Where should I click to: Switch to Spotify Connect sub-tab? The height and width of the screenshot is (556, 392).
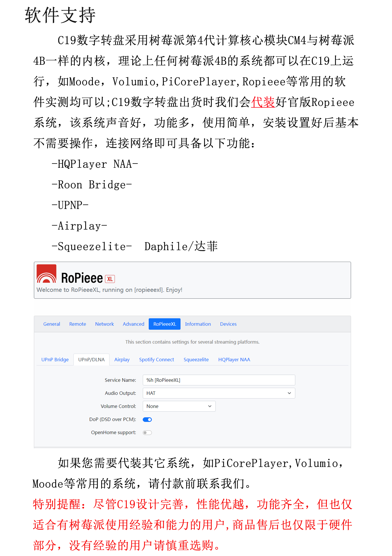coord(157,360)
